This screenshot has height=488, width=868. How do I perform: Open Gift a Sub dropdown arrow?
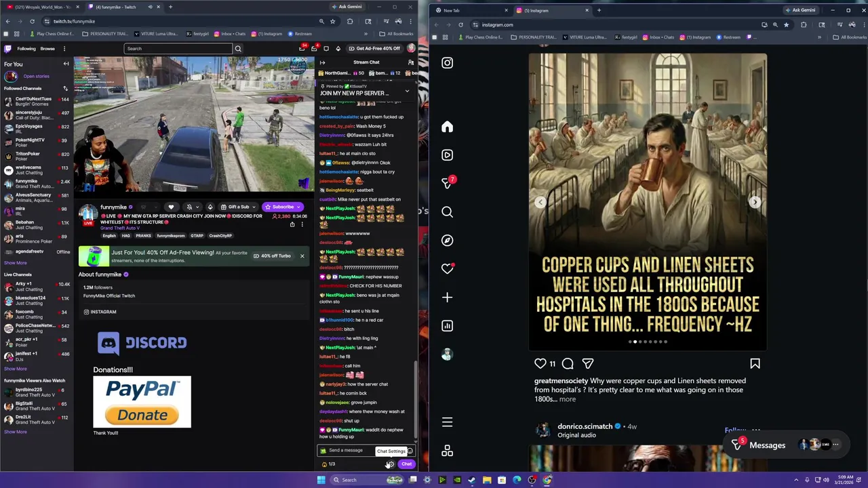(x=254, y=207)
